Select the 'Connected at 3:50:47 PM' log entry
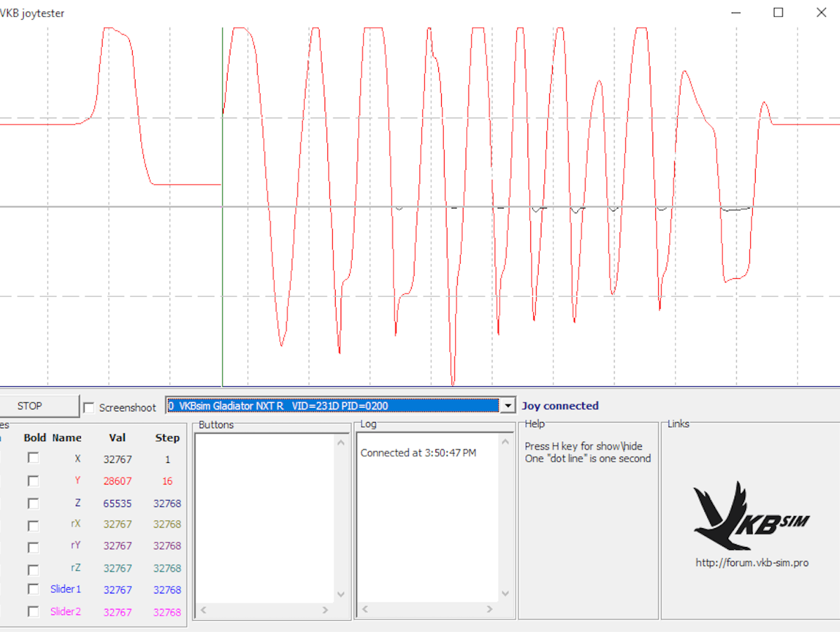 click(x=418, y=452)
